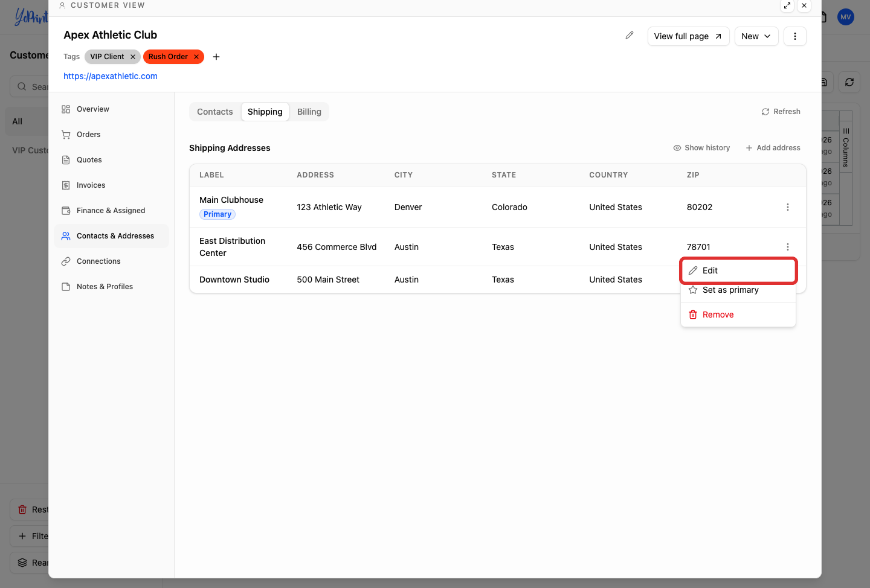Select the Shipping tab
The height and width of the screenshot is (588, 870).
265,112
